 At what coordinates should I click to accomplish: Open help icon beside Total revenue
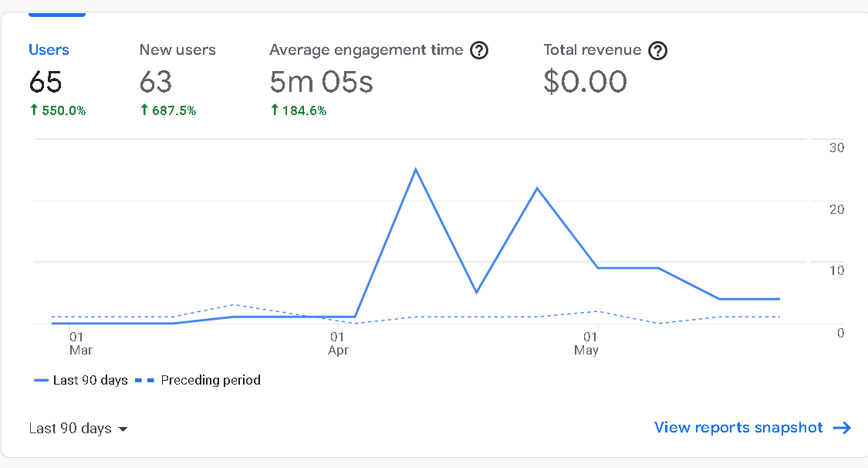point(657,50)
